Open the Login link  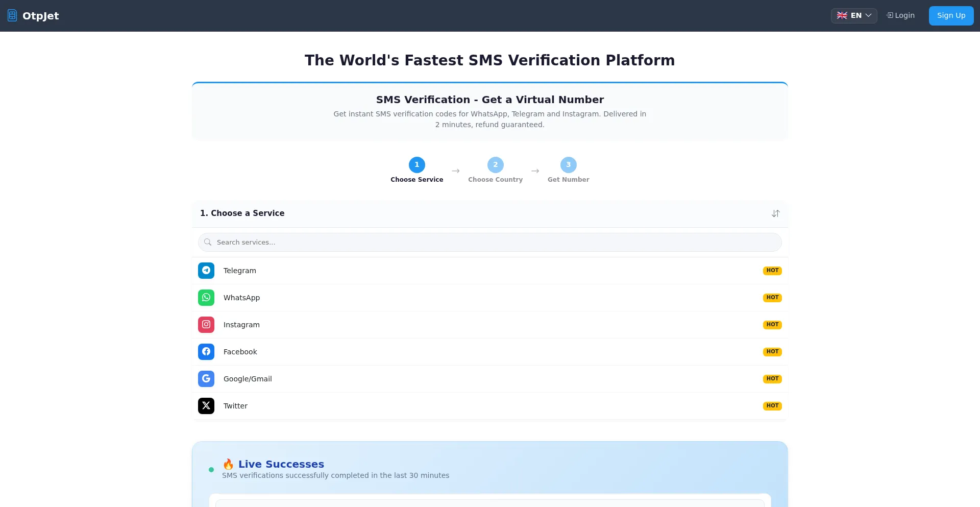pyautogui.click(x=900, y=15)
